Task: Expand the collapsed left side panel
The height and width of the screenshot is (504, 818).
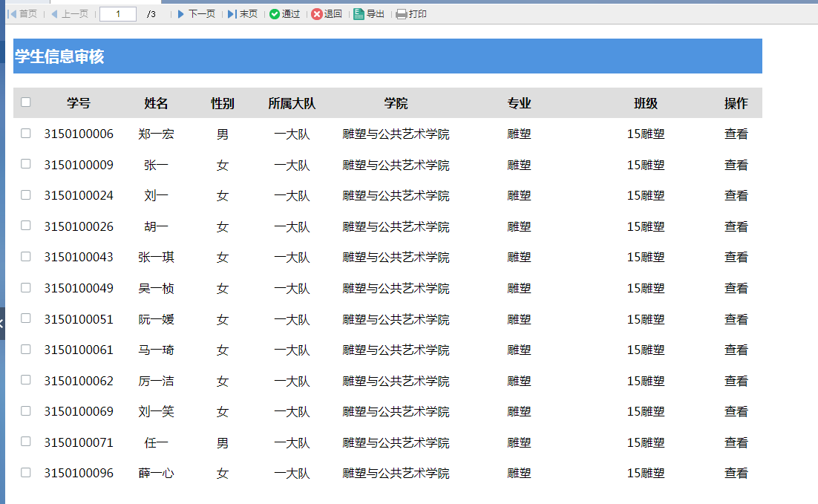Action: tap(2, 323)
